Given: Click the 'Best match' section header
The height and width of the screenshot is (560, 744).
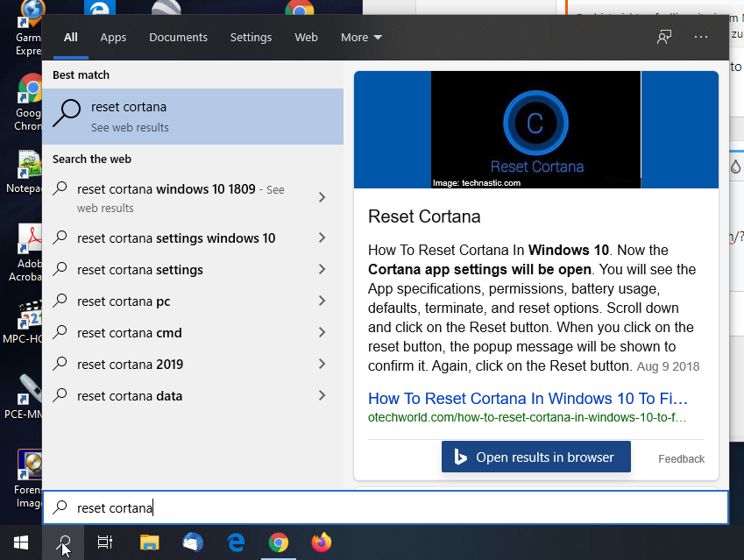Looking at the screenshot, I should (81, 75).
